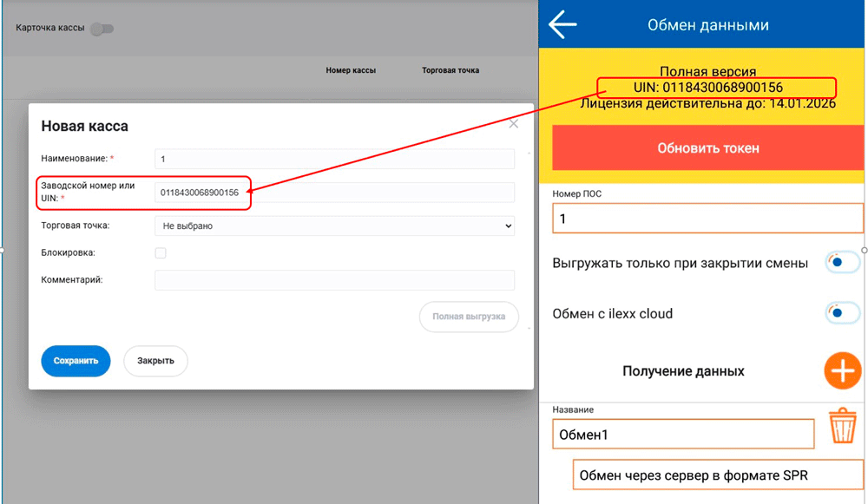Toggle the Обмен с ilexx cloud switch

[x=841, y=313]
